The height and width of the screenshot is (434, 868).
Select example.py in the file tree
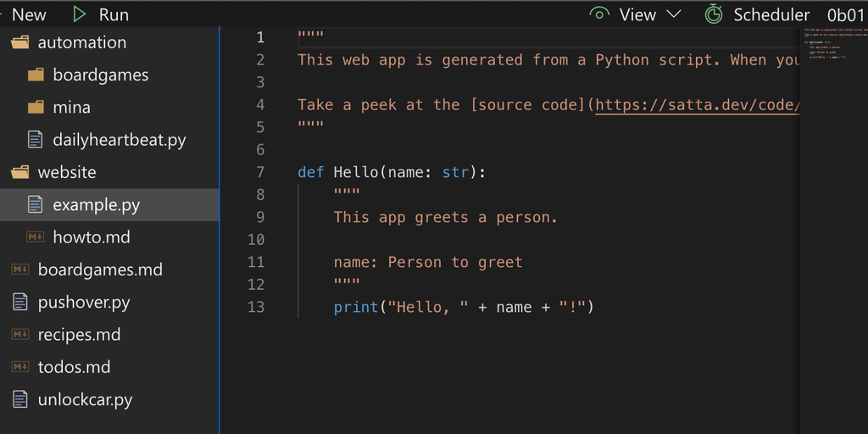coord(96,205)
